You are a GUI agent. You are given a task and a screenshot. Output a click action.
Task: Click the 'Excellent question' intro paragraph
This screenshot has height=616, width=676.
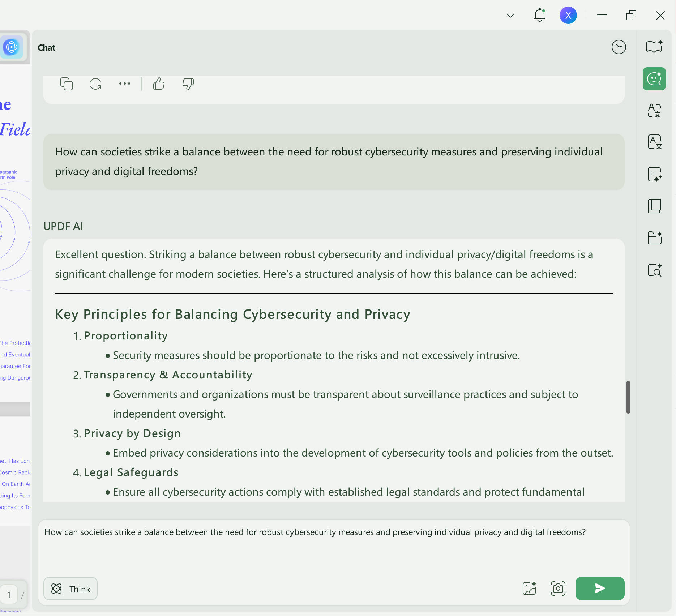pos(324,264)
